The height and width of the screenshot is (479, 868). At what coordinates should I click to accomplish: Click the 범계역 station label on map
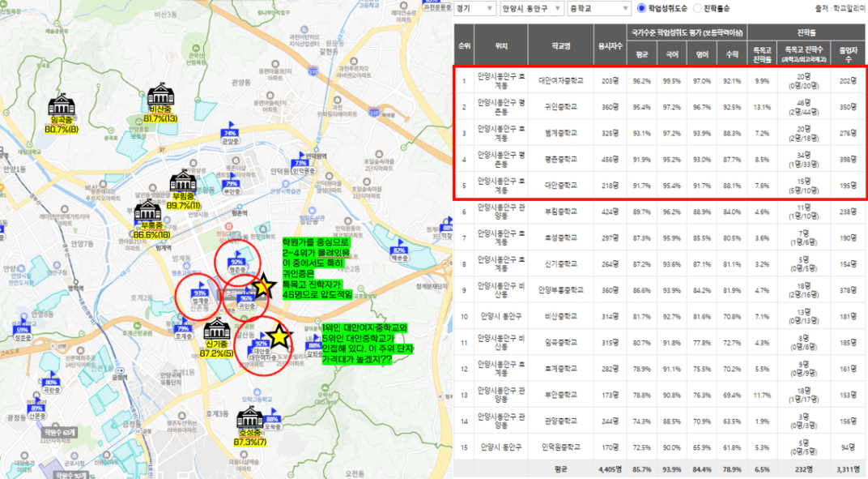(x=164, y=248)
